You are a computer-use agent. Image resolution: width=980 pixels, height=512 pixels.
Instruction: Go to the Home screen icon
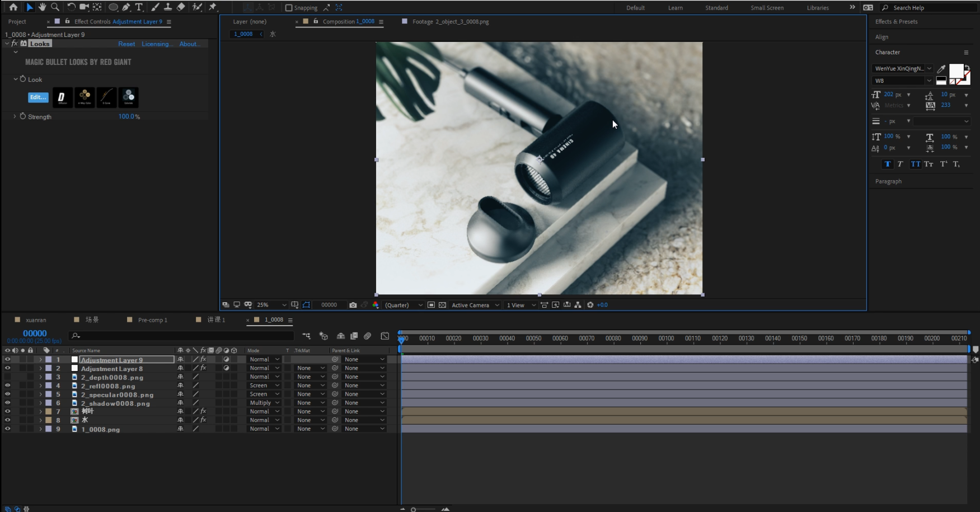pos(13,7)
